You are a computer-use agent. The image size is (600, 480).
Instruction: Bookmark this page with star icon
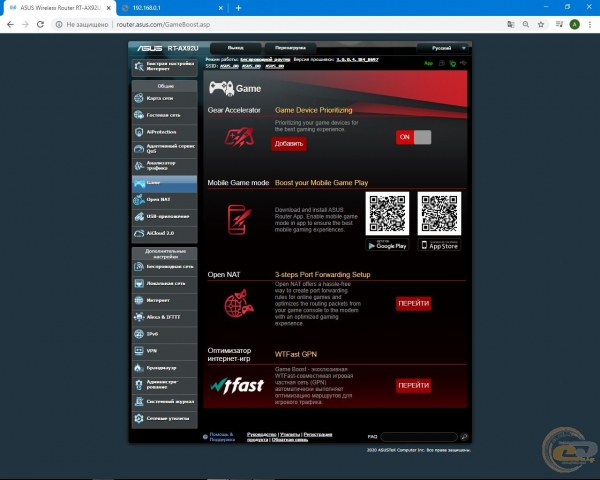541,24
